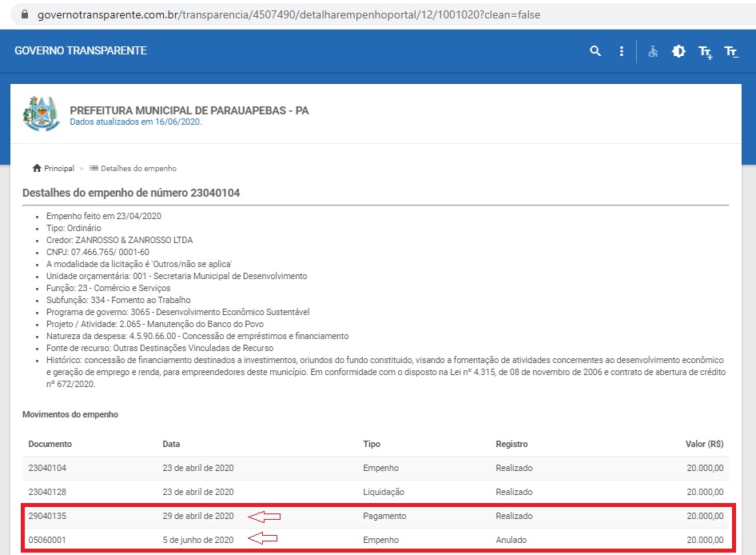Click 'Programa de governo: 3065' line

pos(177,312)
